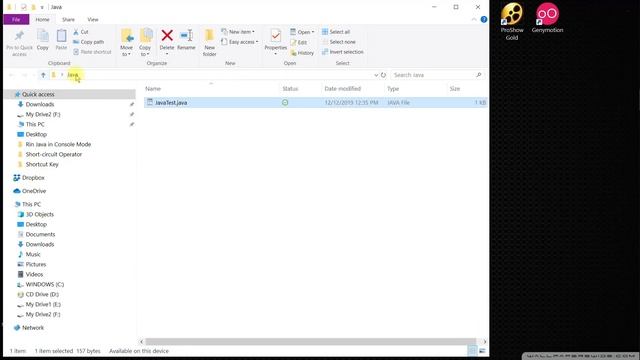Show file History
Viewport: 640px width, 360px height.
click(x=302, y=53)
